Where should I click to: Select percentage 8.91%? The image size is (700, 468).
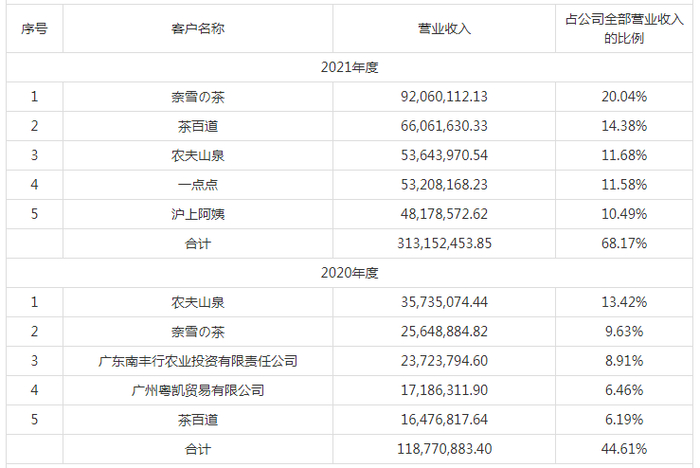(x=624, y=361)
